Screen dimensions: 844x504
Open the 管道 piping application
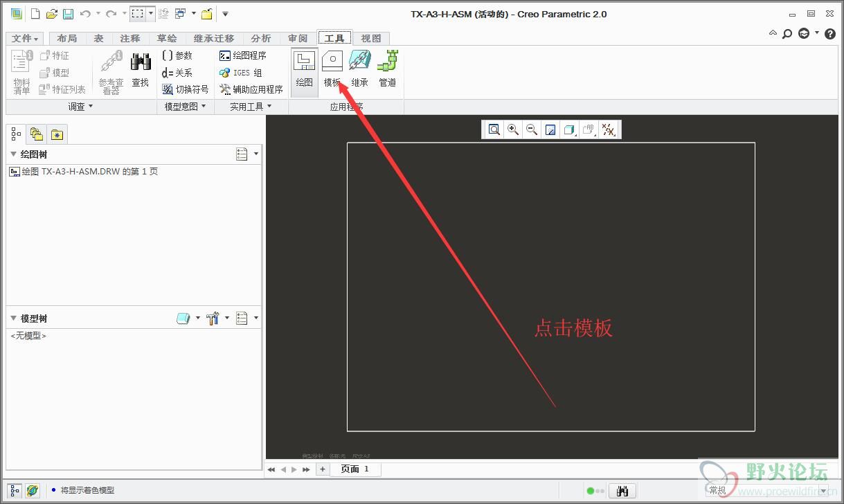(x=388, y=69)
